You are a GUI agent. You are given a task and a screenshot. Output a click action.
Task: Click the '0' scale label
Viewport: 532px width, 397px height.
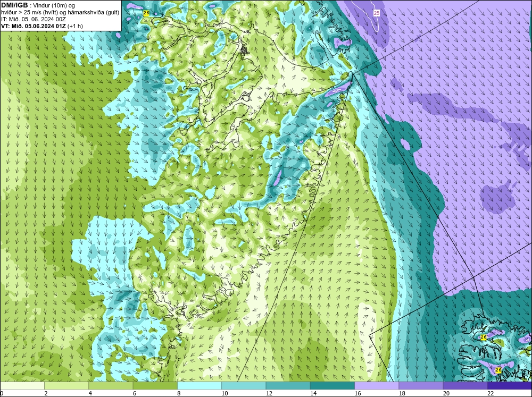click(x=2, y=393)
